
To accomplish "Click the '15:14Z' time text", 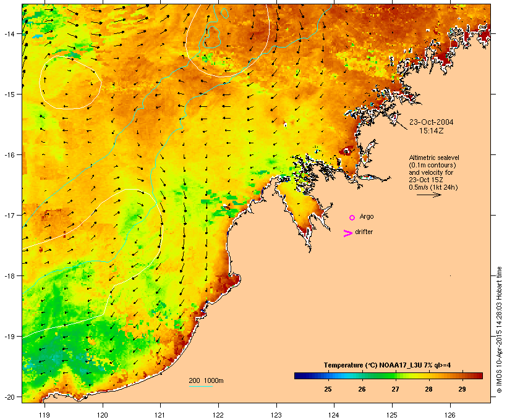I will point(432,131).
